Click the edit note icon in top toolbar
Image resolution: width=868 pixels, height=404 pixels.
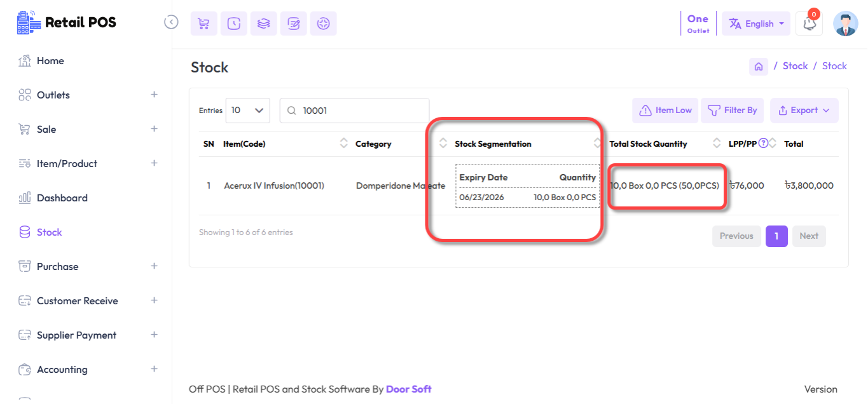293,24
